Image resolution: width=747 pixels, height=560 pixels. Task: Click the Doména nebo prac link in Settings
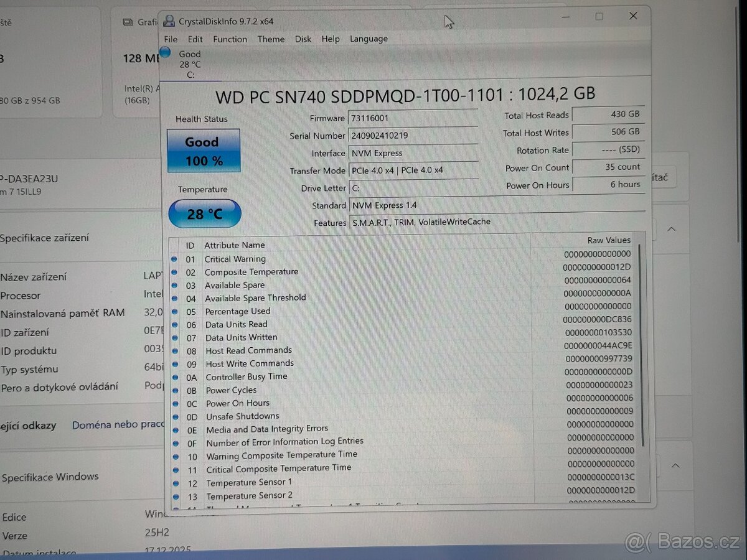(x=118, y=424)
